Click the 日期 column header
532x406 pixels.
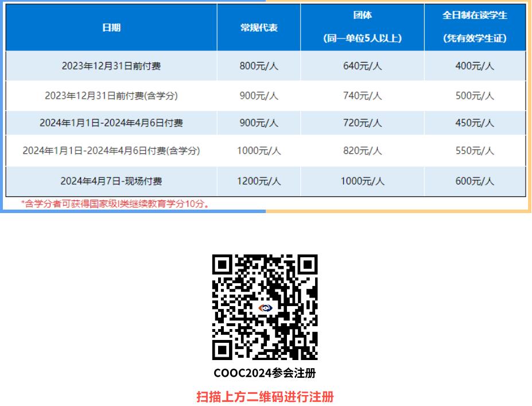(111, 28)
